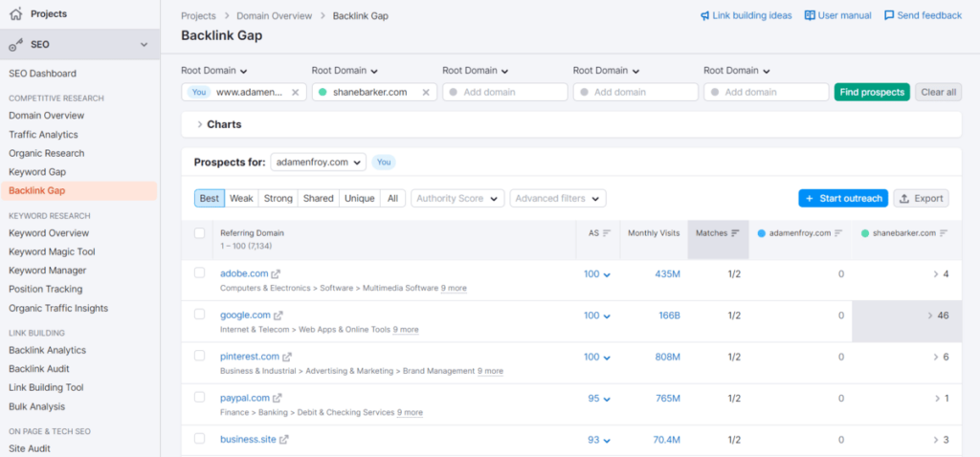Open adobe.com via external link icon
Screen dimensions: 980x457
pos(276,273)
